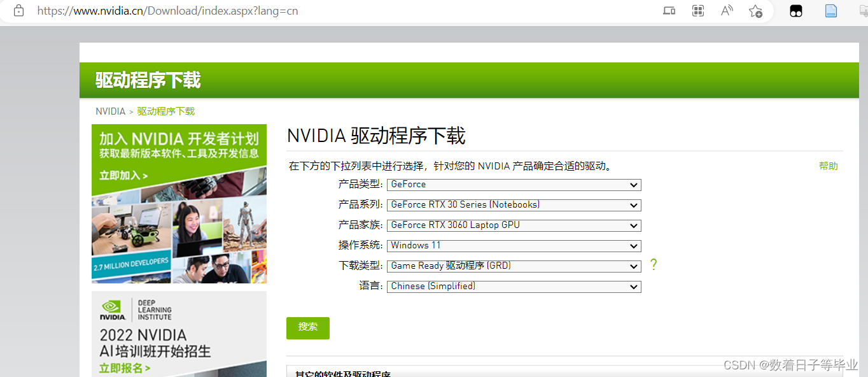The height and width of the screenshot is (377, 868).
Task: Click the green 搜索 button
Action: [308, 328]
